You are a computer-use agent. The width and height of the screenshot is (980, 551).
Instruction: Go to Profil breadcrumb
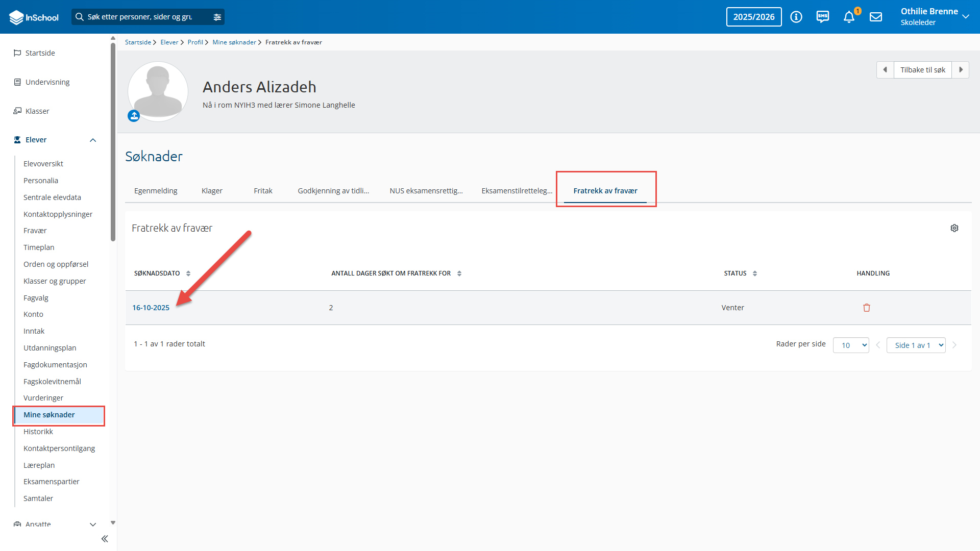[195, 42]
